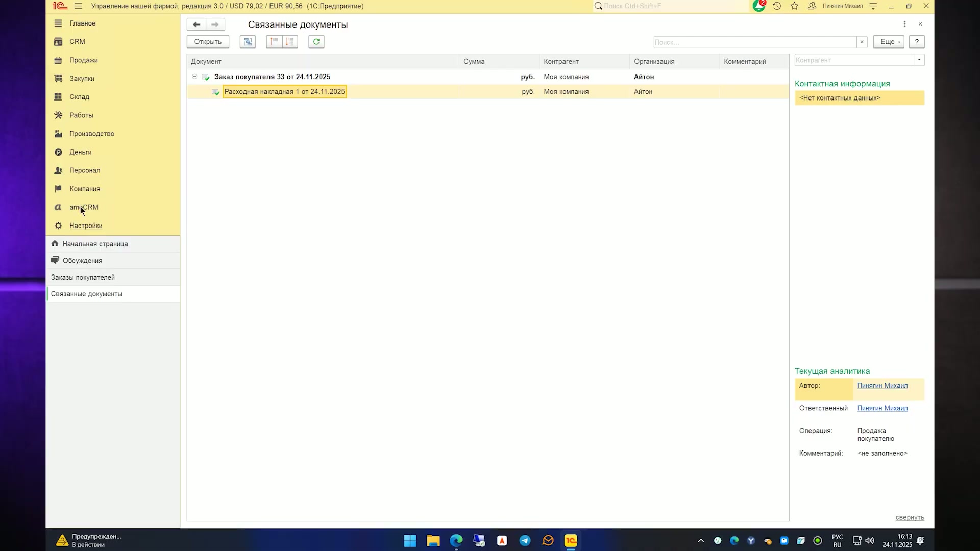Click the Поиск field in the list toolbar

pos(755,42)
